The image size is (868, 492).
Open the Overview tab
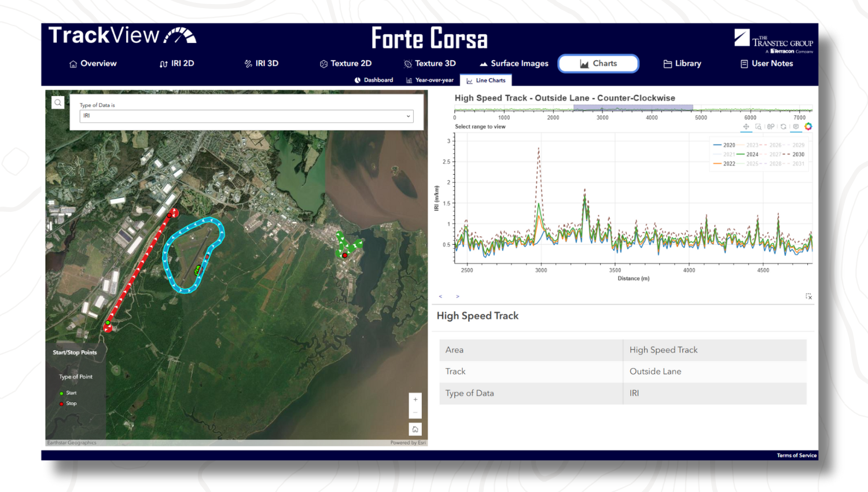[93, 64]
